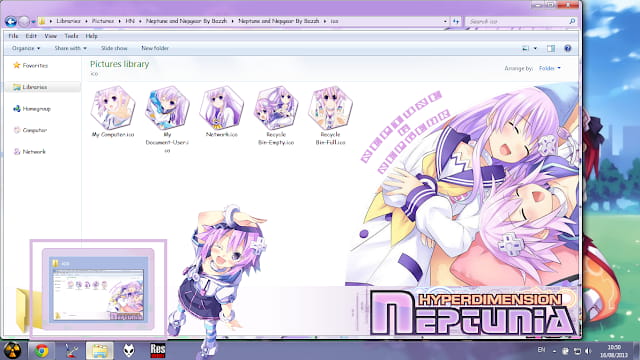
Task: Open the Windows Explorer taskbar icon
Action: [x=100, y=351]
